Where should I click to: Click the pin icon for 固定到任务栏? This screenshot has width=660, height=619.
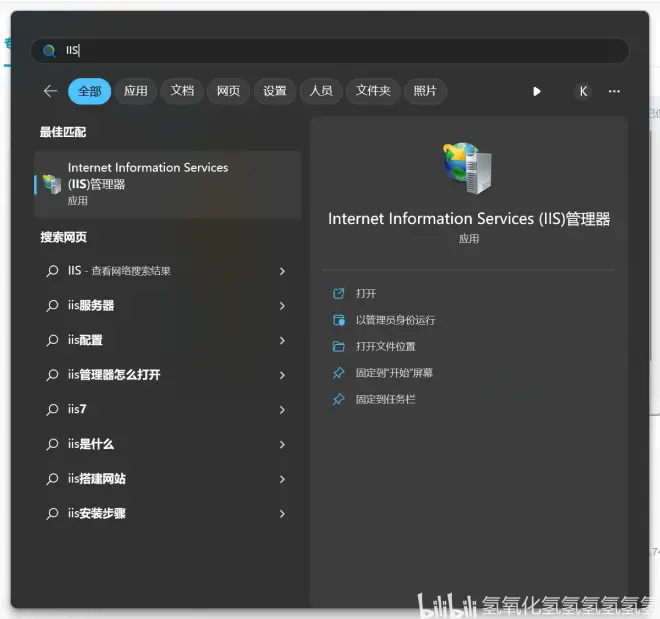338,399
